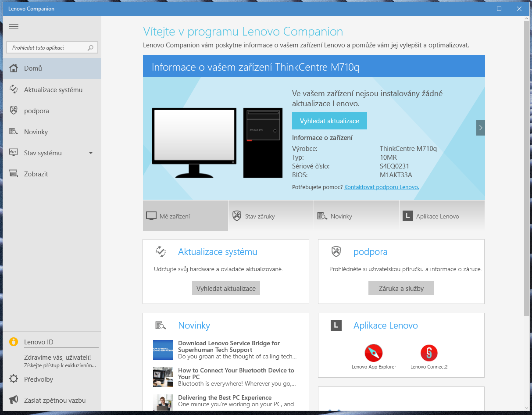The image size is (532, 415).
Task: Select the serial number S4EQ0231
Action: [x=394, y=166]
